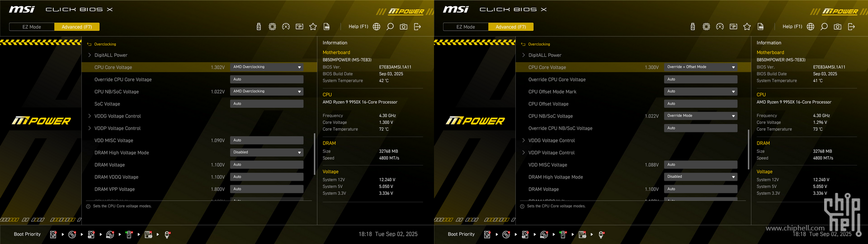
Task: Select USB floppy boot device in left window
Action: point(148,235)
